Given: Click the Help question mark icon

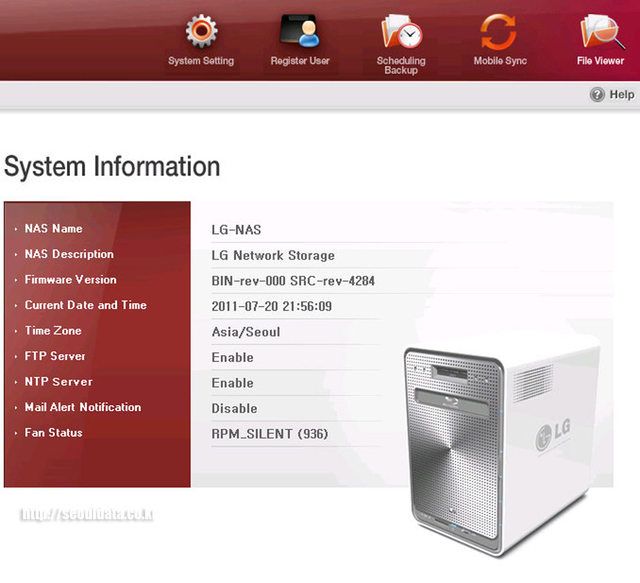Looking at the screenshot, I should click(597, 95).
